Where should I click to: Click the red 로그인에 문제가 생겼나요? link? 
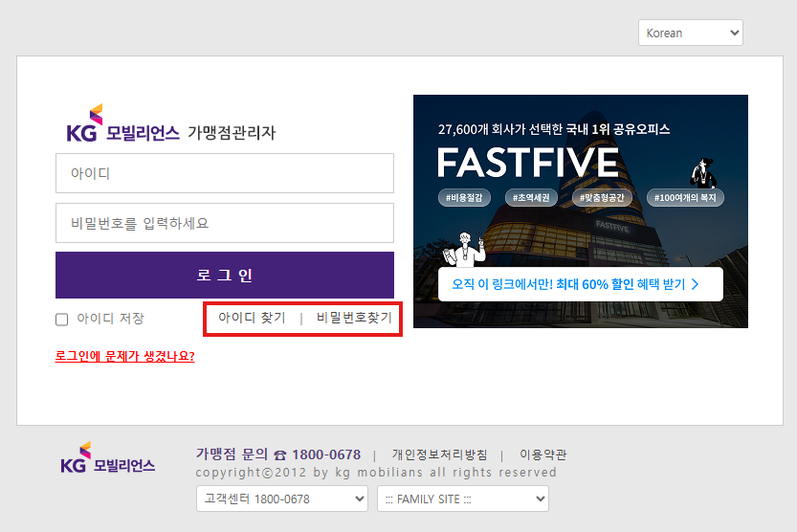point(125,356)
